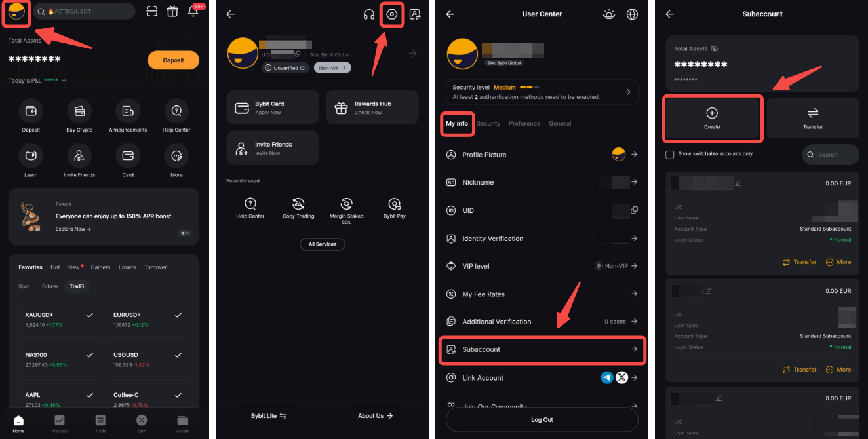Check XAUUSD+ favorite checkmark
This screenshot has width=868, height=439.
90,315
